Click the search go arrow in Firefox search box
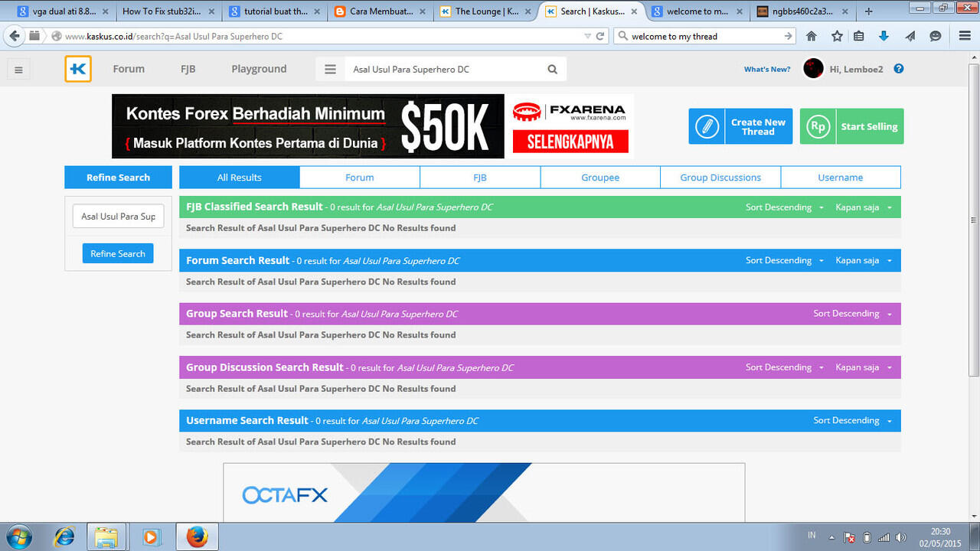Image resolution: width=980 pixels, height=551 pixels. tap(789, 36)
